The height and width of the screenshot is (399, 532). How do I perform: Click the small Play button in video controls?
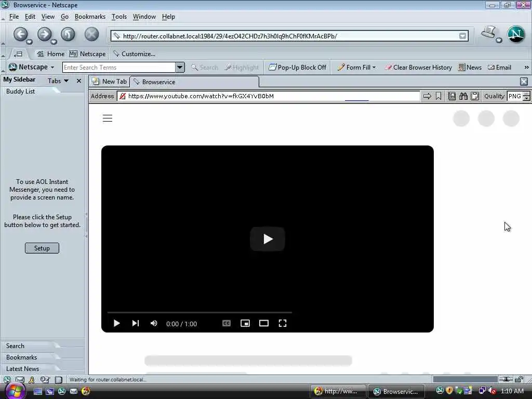pyautogui.click(x=116, y=323)
